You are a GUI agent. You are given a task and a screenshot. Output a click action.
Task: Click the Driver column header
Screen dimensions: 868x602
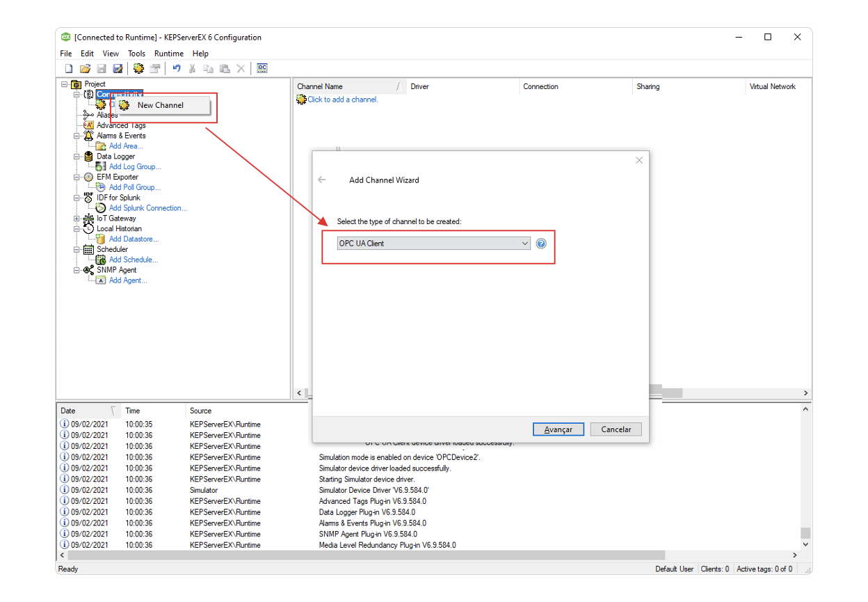tap(463, 86)
